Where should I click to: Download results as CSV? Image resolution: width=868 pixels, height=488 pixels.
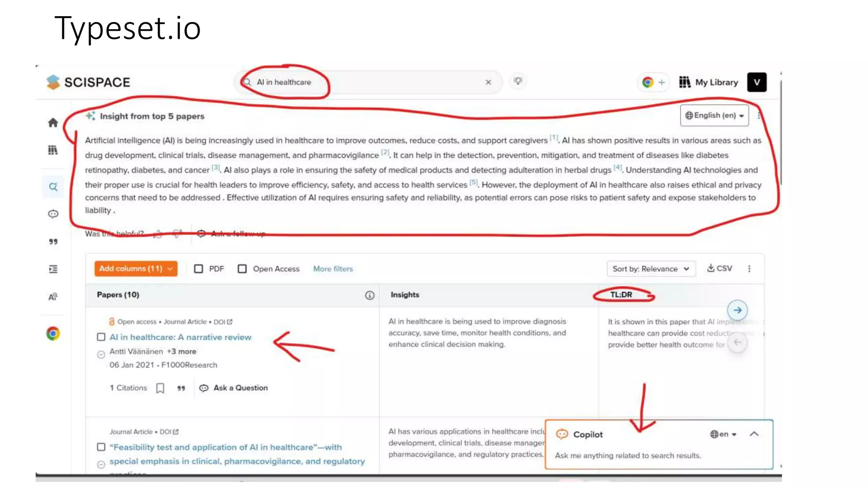point(719,268)
